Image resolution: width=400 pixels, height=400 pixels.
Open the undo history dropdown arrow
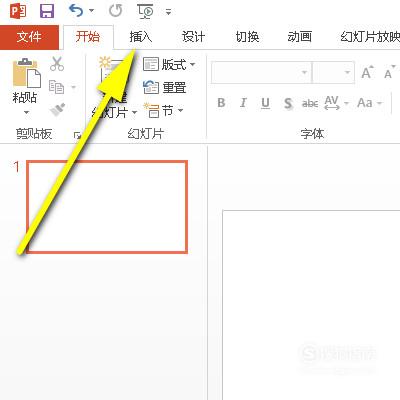pyautogui.click(x=92, y=11)
